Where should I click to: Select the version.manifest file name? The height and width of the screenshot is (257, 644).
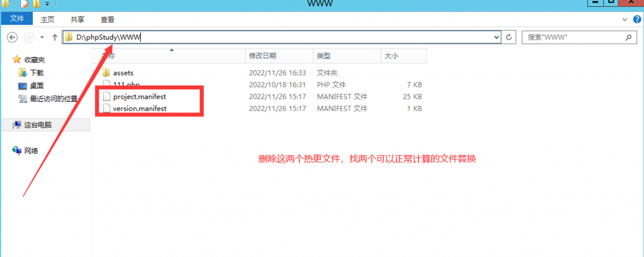coord(140,108)
